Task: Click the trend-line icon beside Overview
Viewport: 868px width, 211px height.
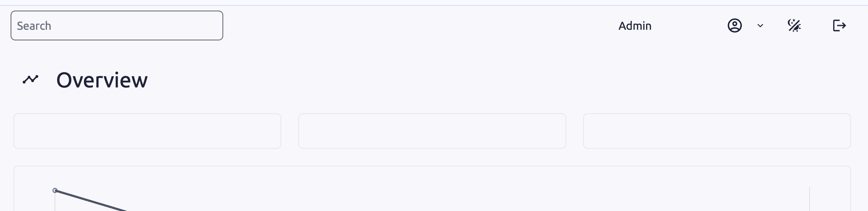Action: [30, 80]
